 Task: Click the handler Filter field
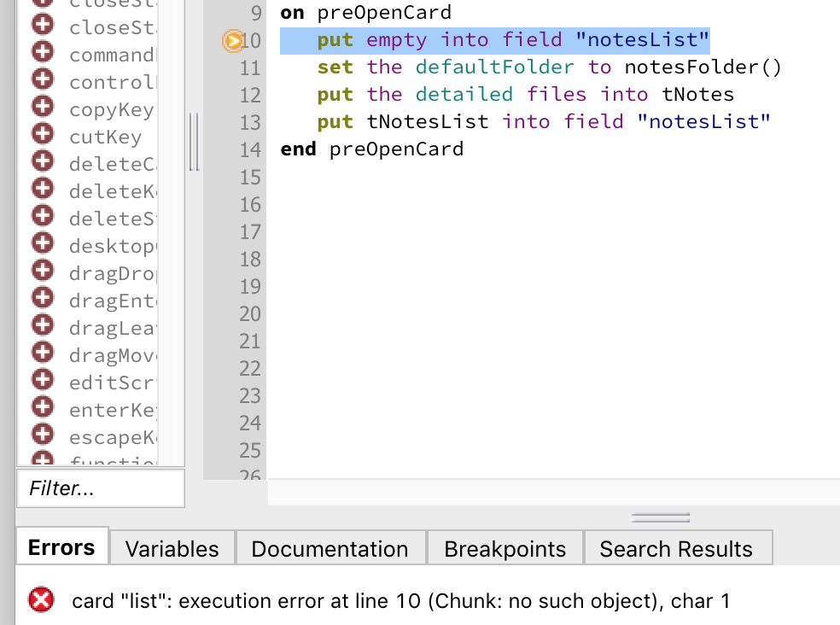coord(101,488)
